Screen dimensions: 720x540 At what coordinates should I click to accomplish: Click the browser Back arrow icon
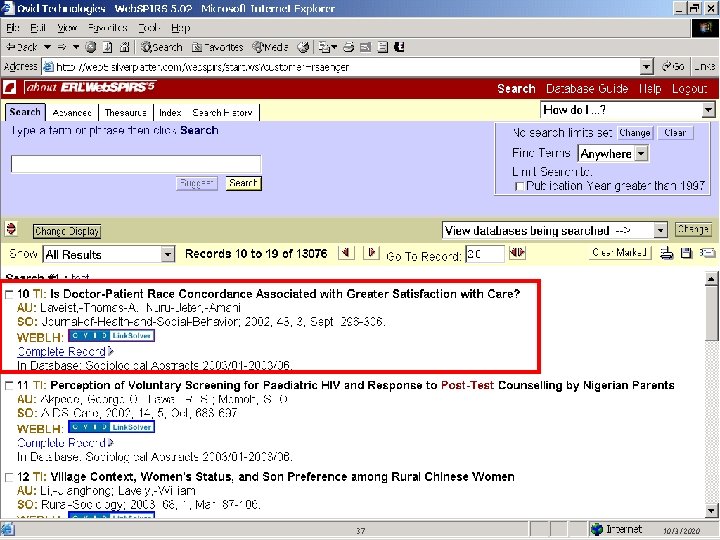tap(10, 47)
